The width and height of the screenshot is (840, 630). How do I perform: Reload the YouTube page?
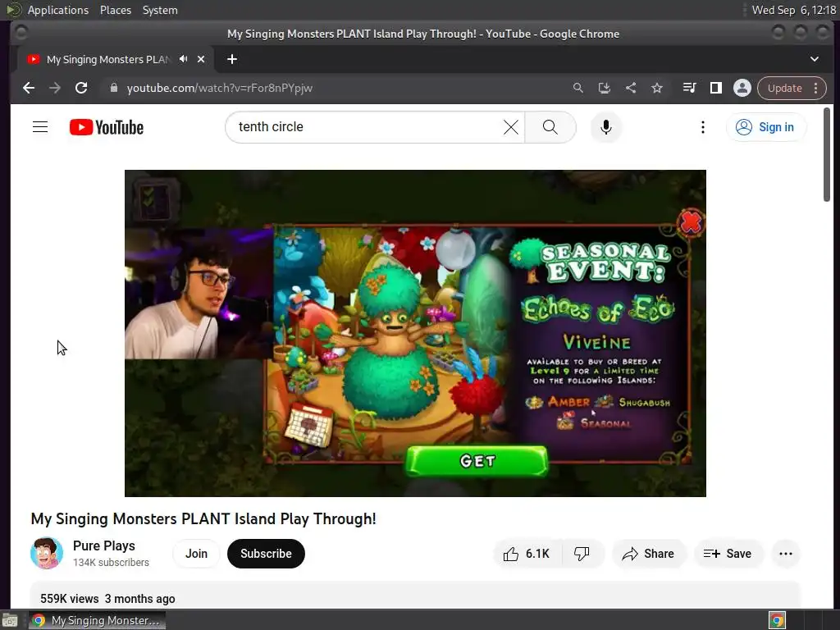coord(81,88)
